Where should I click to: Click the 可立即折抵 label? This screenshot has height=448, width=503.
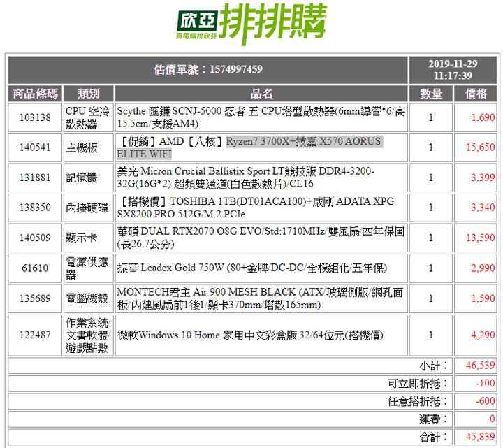(x=418, y=384)
